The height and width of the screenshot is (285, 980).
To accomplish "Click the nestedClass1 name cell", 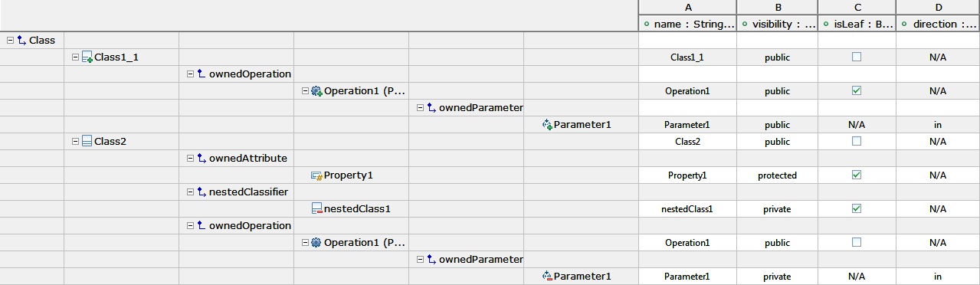I will coord(687,209).
